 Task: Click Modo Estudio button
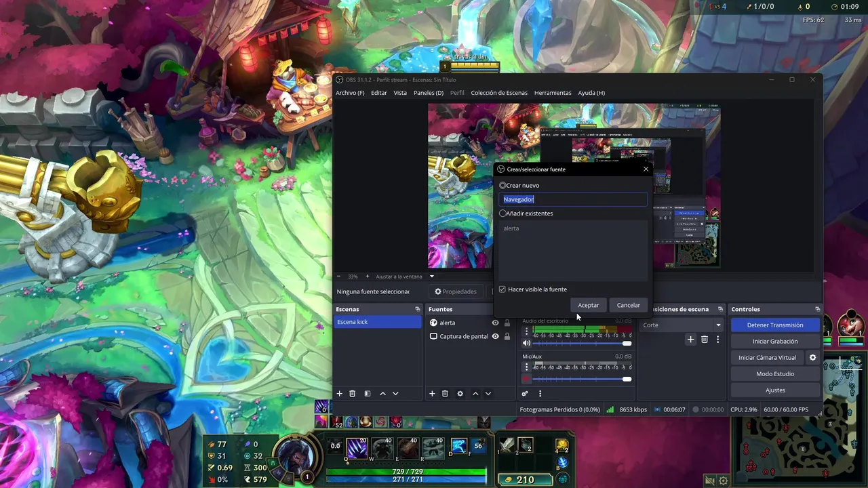tap(775, 374)
